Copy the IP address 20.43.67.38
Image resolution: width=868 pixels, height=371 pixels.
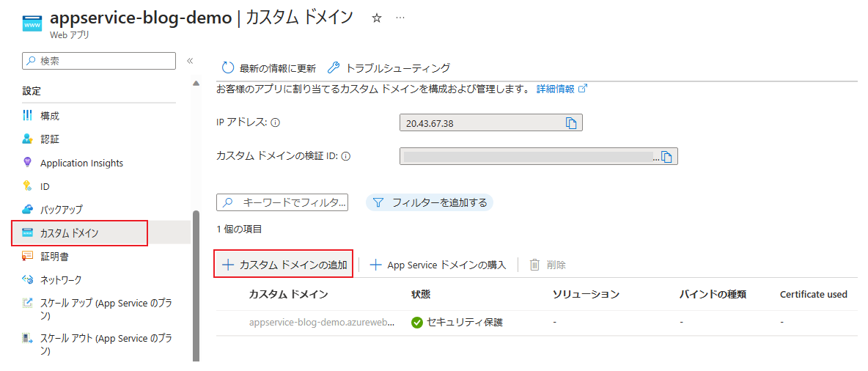point(571,123)
